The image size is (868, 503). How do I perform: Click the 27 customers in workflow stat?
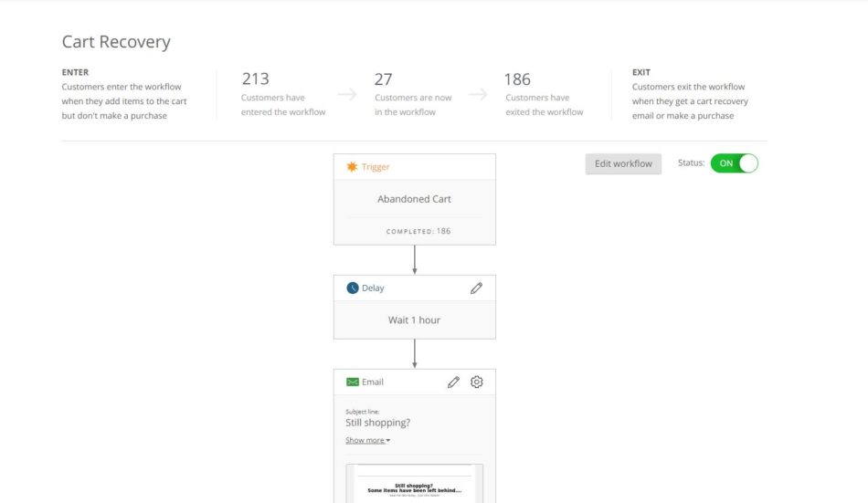pyautogui.click(x=384, y=79)
